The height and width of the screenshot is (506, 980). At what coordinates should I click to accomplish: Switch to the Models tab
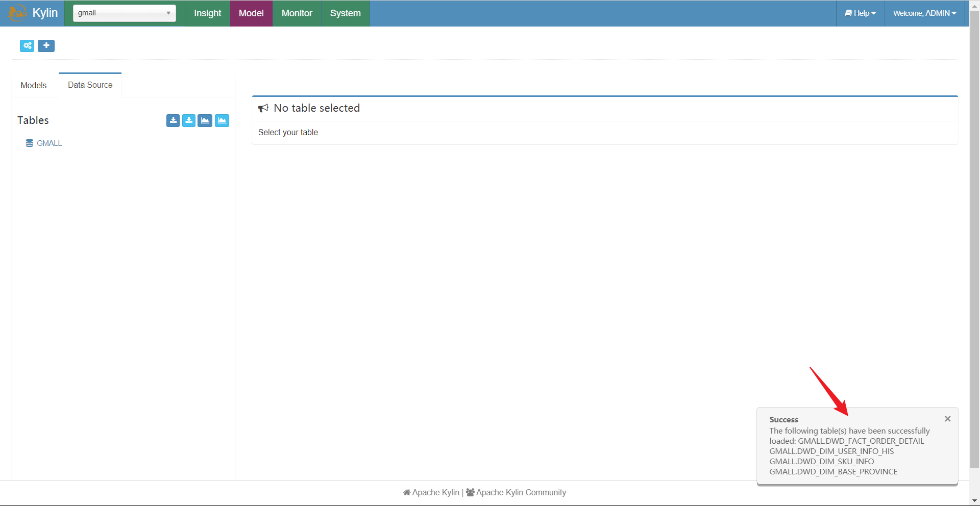34,85
